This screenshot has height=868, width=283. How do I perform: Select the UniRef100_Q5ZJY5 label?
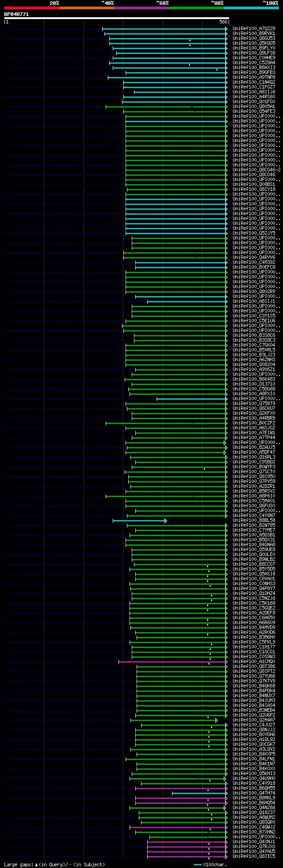tap(254, 233)
